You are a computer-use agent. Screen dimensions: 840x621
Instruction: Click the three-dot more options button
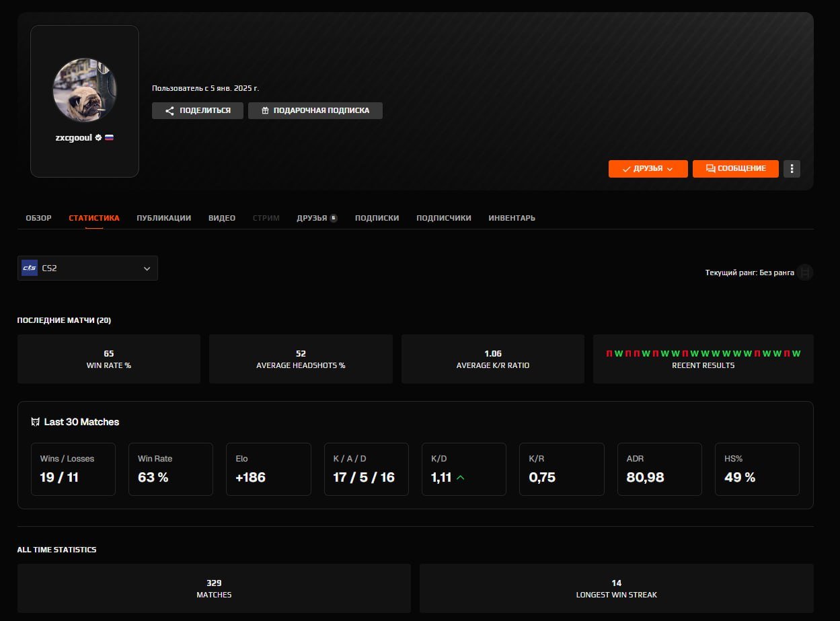(792, 168)
